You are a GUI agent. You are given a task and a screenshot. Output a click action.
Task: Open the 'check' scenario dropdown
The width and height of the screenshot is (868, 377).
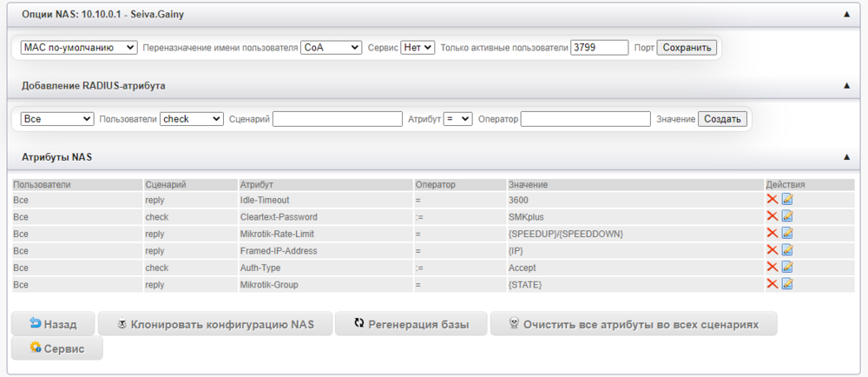[192, 118]
